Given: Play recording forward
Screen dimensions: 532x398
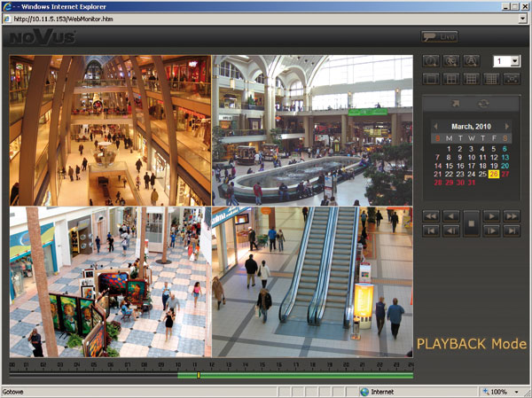Looking at the screenshot, I should pos(491,216).
